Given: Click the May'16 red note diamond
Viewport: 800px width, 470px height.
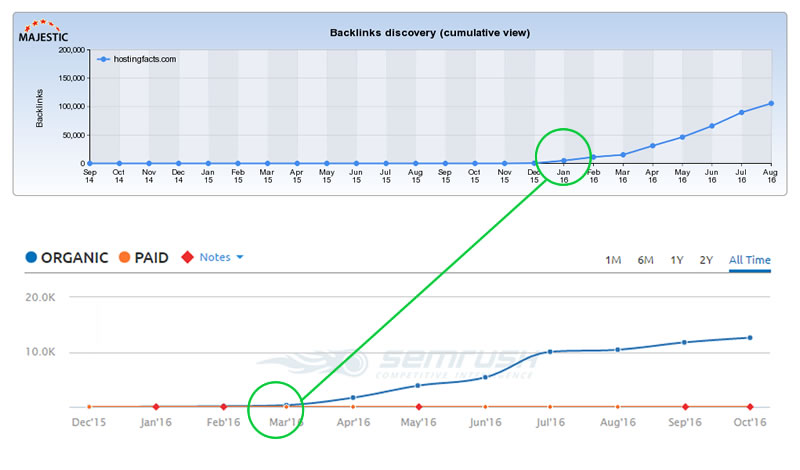Looking at the screenshot, I should pos(418,407).
